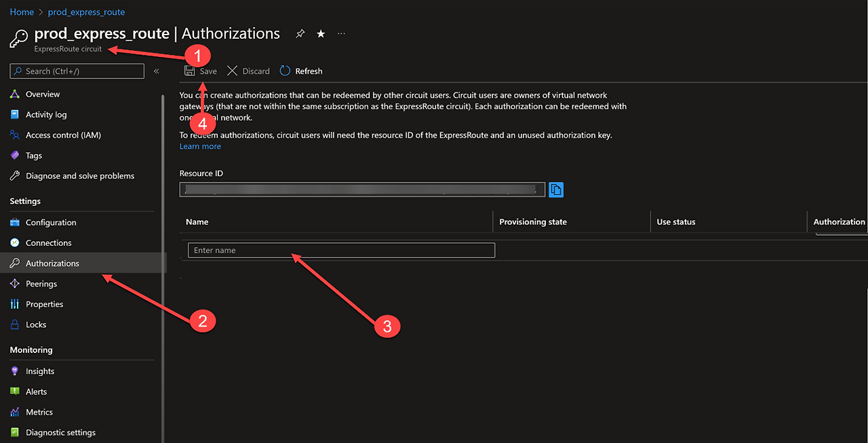Open the Configuration settings item
Image resolution: width=868 pixels, height=443 pixels.
(x=51, y=222)
